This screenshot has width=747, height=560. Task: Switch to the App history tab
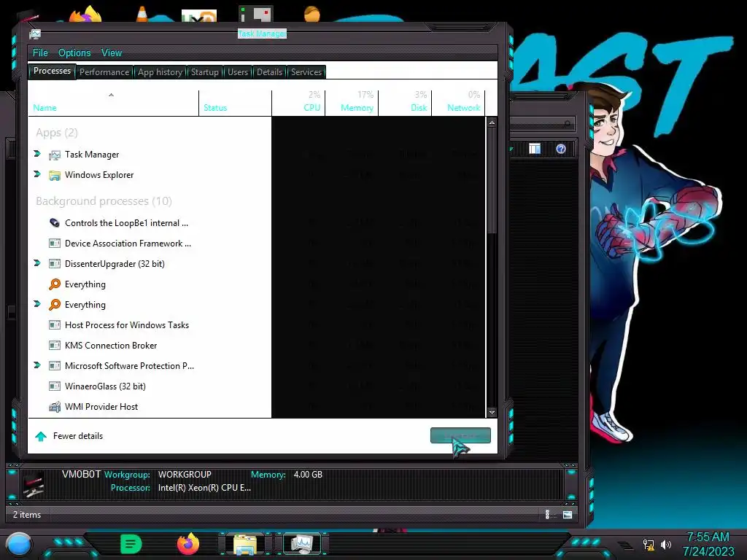click(x=160, y=72)
